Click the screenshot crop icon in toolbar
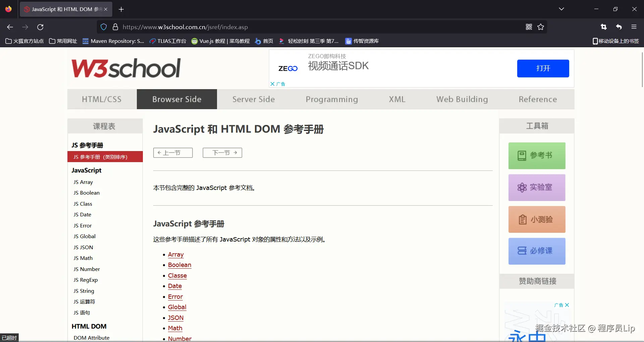Screen dimensions: 644x342 (604, 27)
